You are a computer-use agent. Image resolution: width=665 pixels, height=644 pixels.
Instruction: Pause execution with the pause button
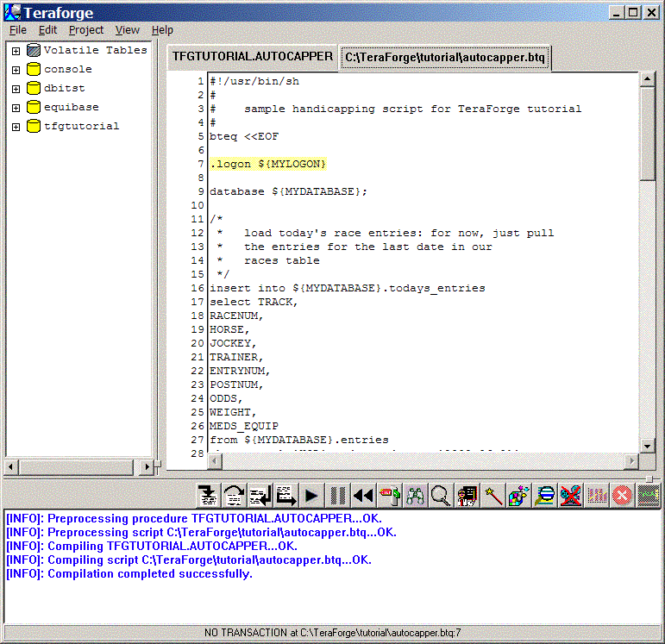click(337, 495)
